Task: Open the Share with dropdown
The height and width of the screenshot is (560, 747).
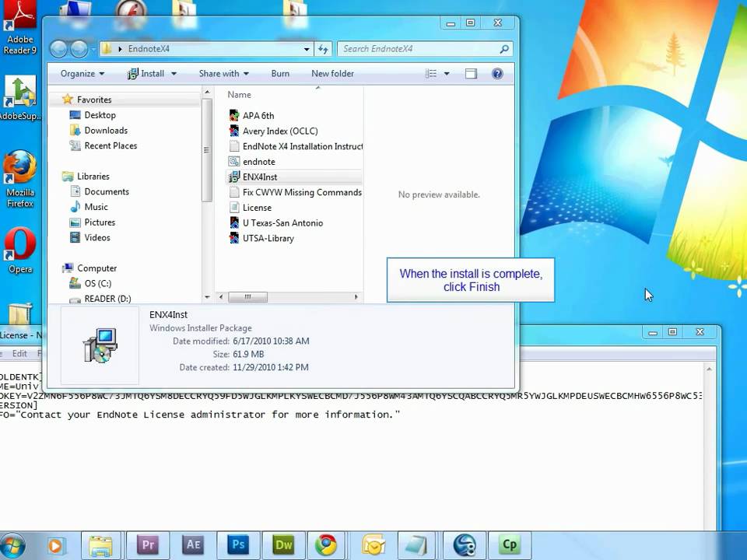Action: [x=223, y=73]
